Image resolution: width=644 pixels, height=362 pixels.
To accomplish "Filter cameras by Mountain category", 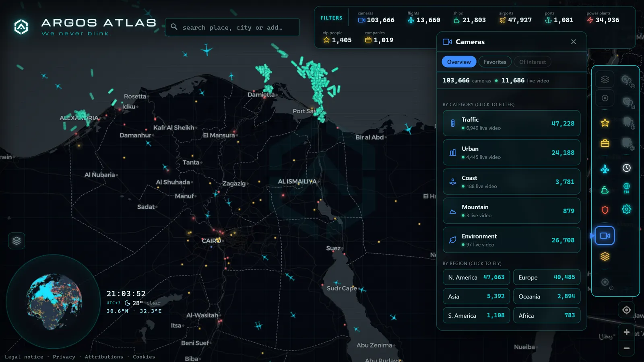I will 512,211.
